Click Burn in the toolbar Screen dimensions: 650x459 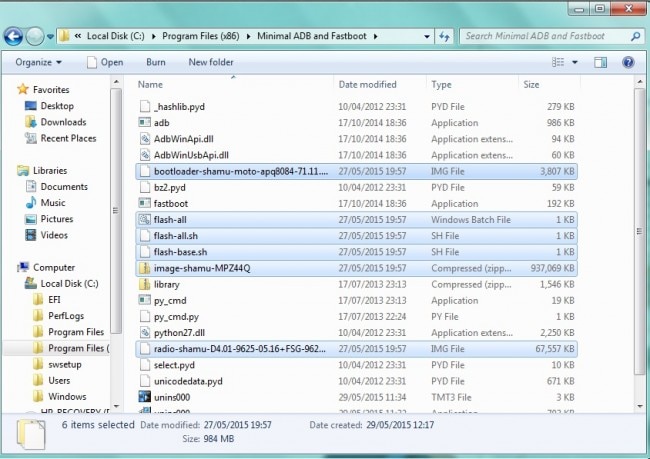[x=156, y=62]
